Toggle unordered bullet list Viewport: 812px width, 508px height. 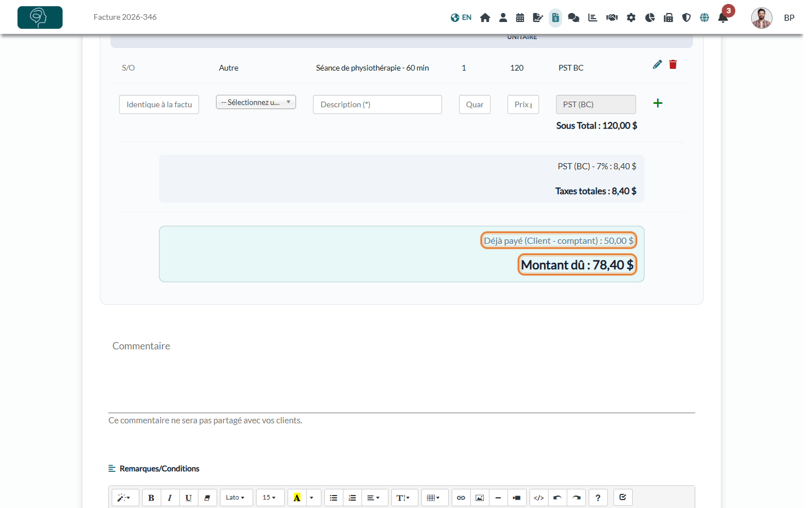pyautogui.click(x=333, y=497)
